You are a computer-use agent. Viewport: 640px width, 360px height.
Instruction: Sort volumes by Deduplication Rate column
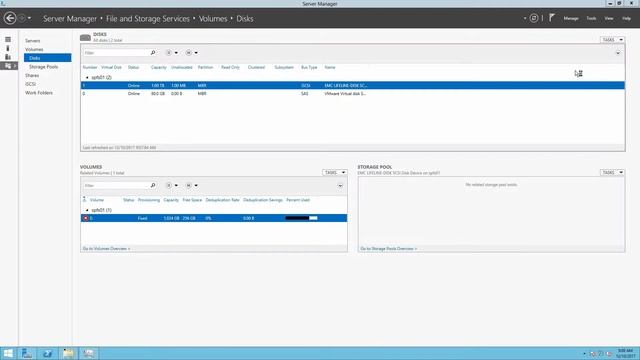[222, 200]
